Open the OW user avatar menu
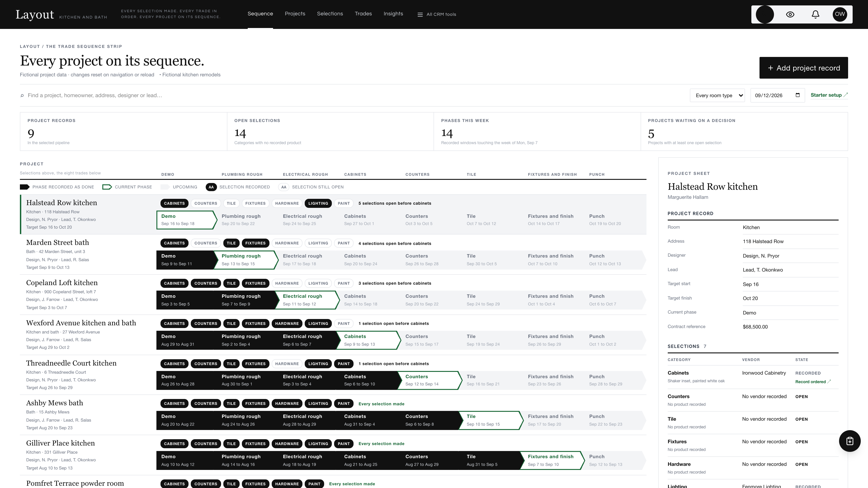This screenshot has height=488, width=868. pos(840,14)
